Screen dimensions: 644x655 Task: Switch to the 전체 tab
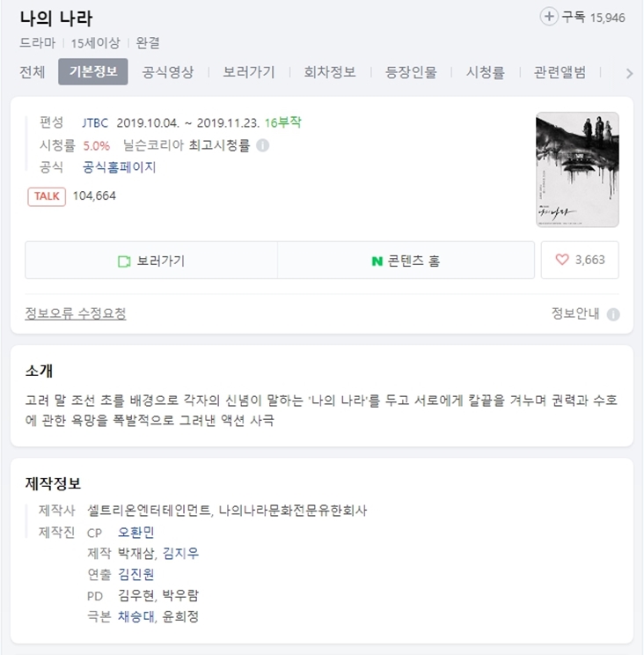point(33,72)
